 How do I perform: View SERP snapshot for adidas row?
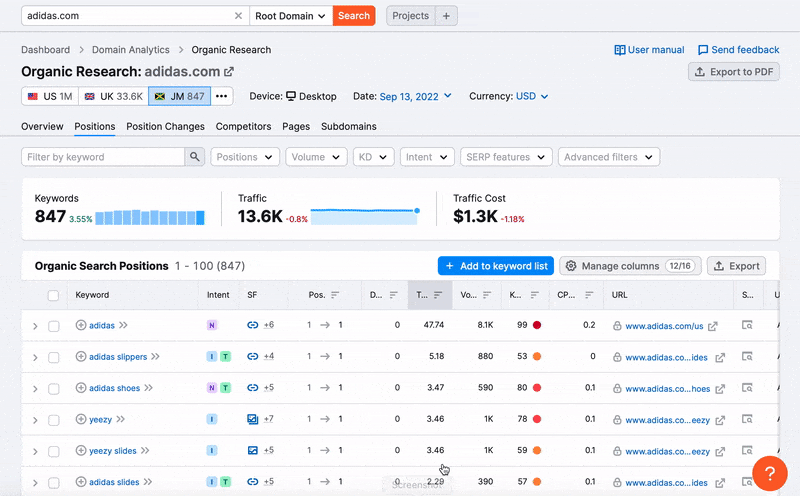click(747, 325)
